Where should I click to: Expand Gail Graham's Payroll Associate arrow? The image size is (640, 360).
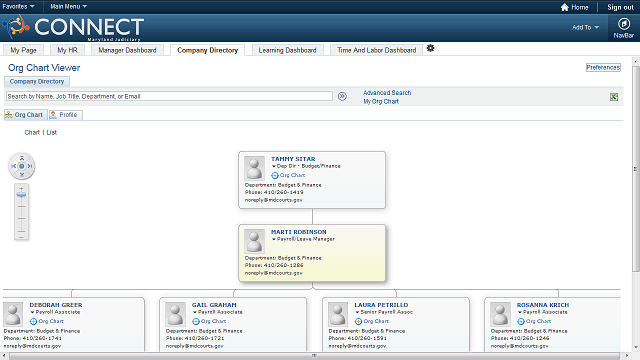point(195,312)
